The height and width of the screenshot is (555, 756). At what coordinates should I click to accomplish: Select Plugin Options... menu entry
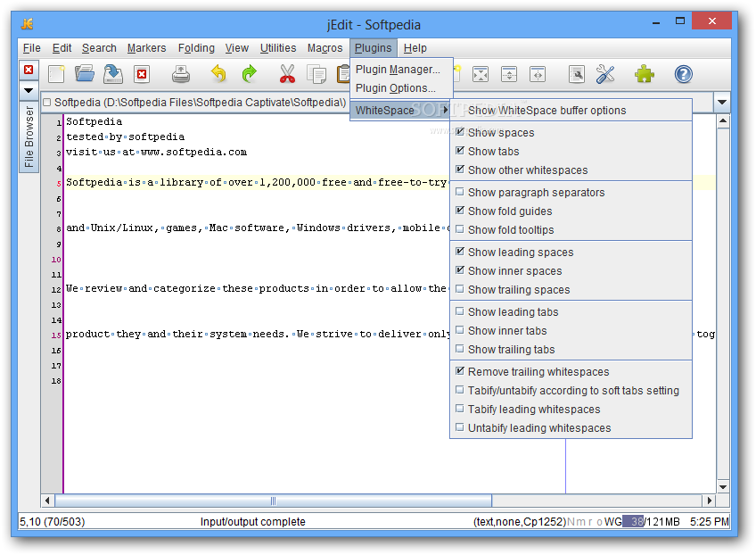click(x=401, y=88)
